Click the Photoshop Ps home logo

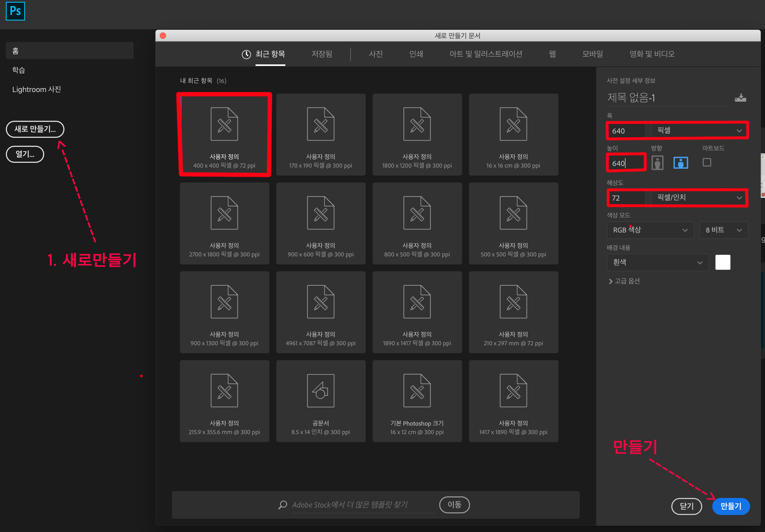coord(15,11)
